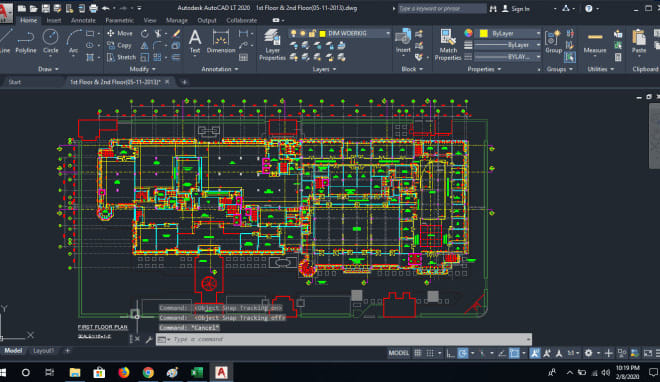Switch to Layout1 tab
The image size is (660, 382).
pyautogui.click(x=43, y=351)
